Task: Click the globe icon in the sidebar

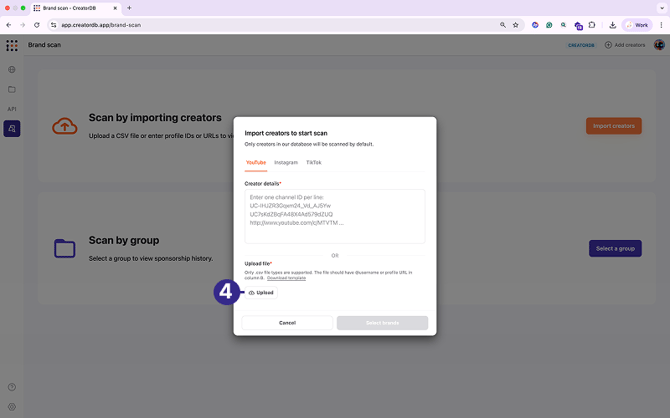Action: 12,70
